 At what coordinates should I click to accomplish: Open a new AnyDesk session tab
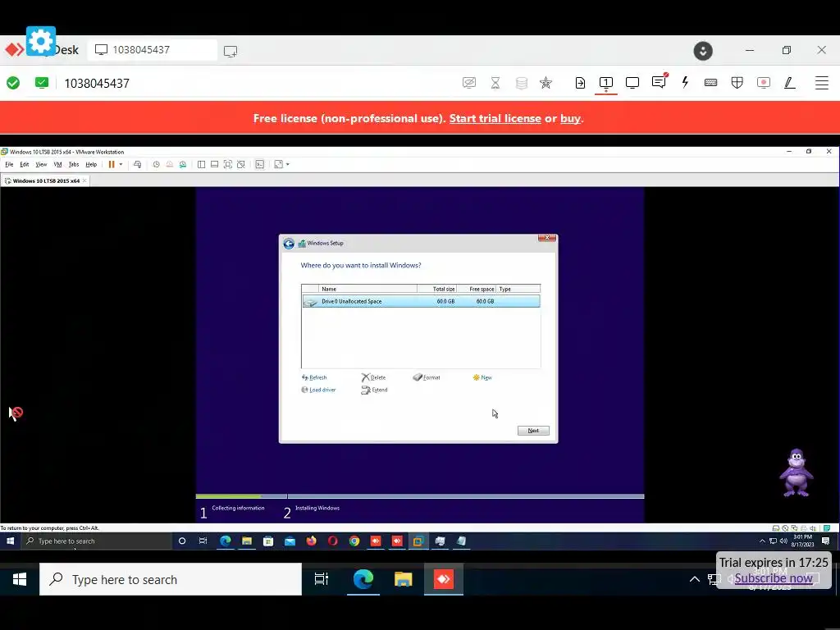(231, 51)
